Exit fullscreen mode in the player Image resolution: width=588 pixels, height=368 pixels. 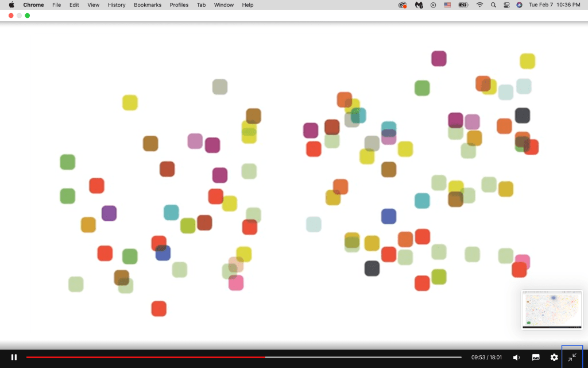point(572,357)
